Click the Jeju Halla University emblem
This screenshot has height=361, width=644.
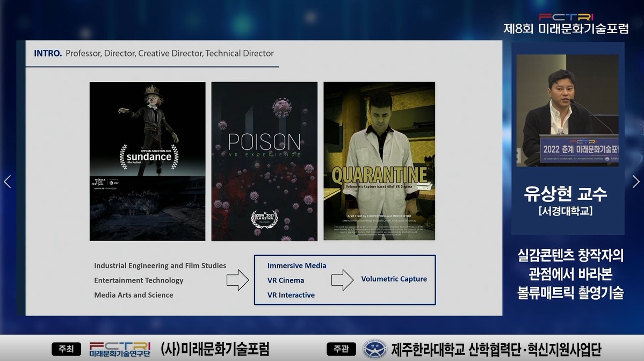(x=374, y=349)
